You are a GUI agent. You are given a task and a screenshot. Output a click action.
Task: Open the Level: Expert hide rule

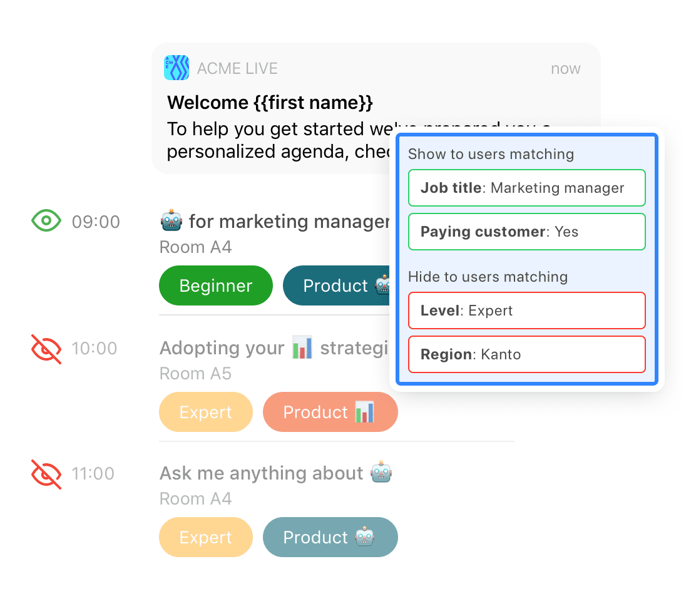pyautogui.click(x=526, y=311)
